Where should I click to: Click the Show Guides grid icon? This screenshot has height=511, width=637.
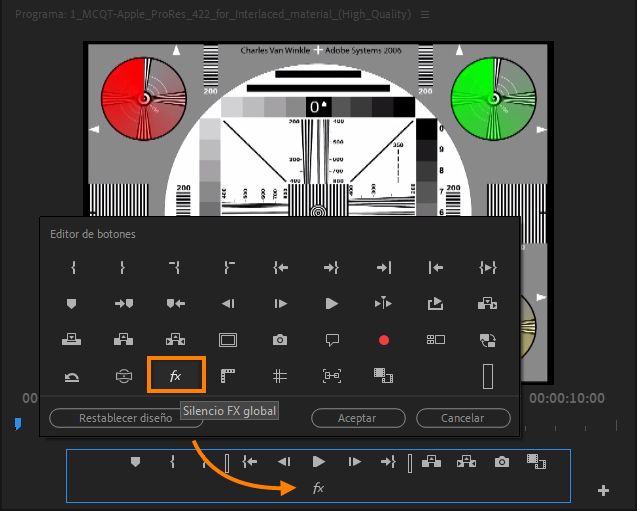280,376
